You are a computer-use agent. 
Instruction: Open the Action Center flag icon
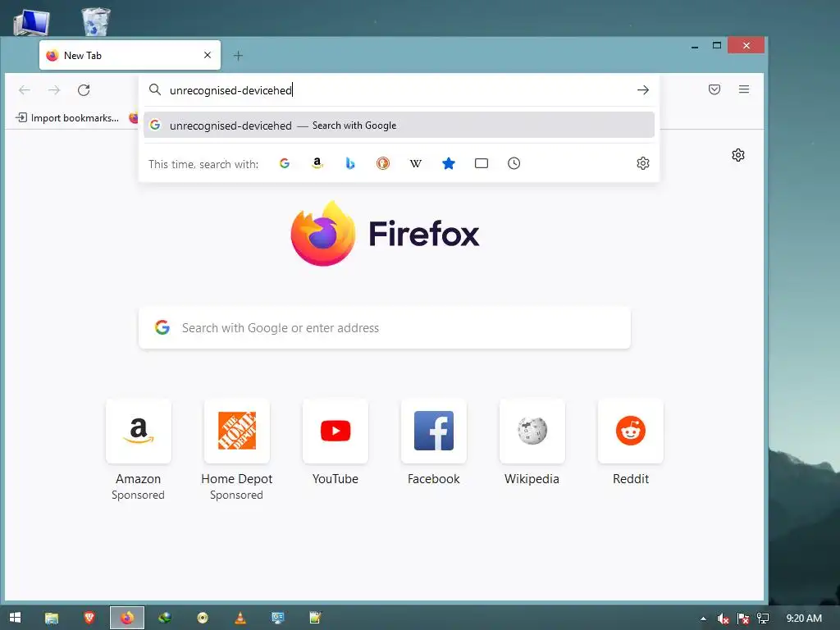[742, 619]
